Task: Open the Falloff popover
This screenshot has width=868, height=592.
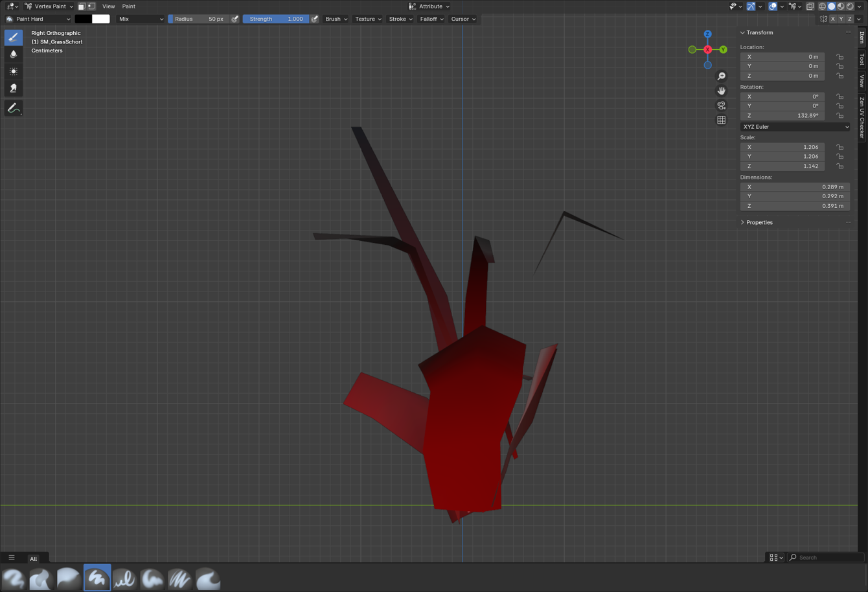Action: click(x=431, y=19)
